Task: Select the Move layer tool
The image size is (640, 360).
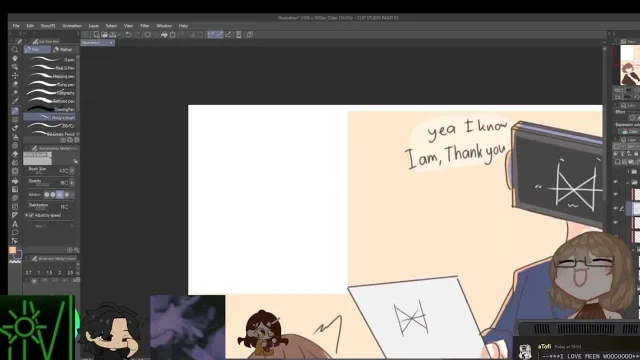Action: (x=15, y=76)
